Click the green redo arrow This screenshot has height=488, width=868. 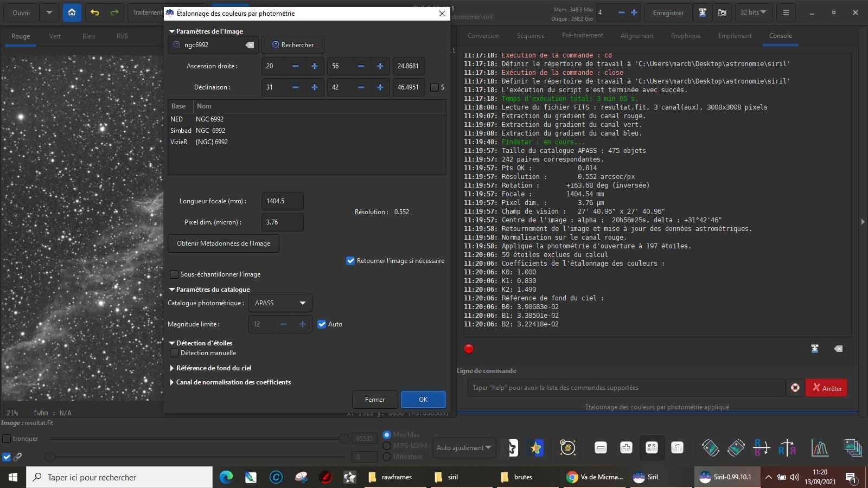(114, 12)
